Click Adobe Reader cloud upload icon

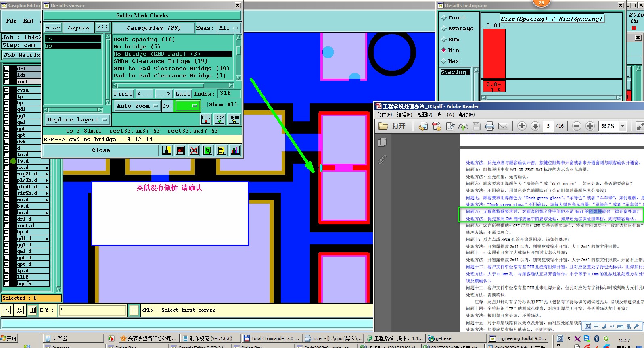(463, 126)
